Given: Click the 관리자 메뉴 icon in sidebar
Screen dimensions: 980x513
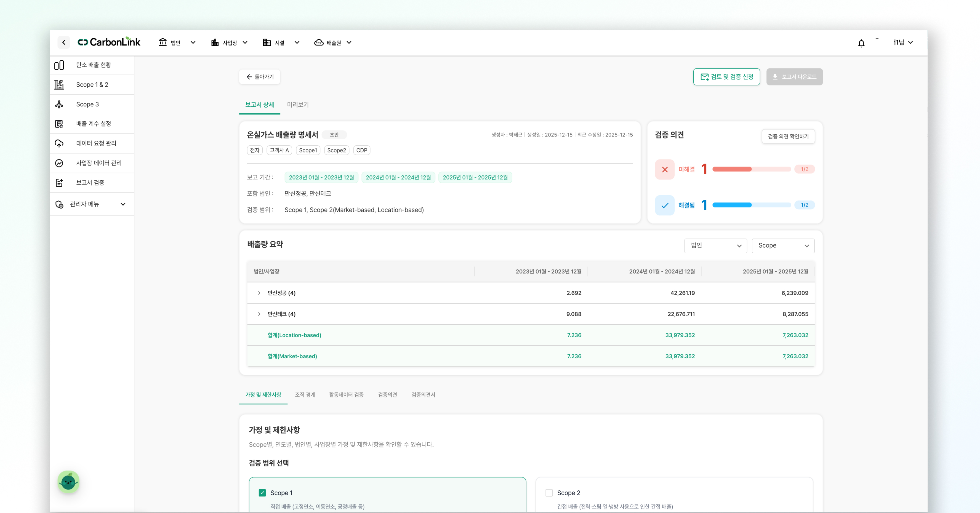Looking at the screenshot, I should (x=59, y=205).
